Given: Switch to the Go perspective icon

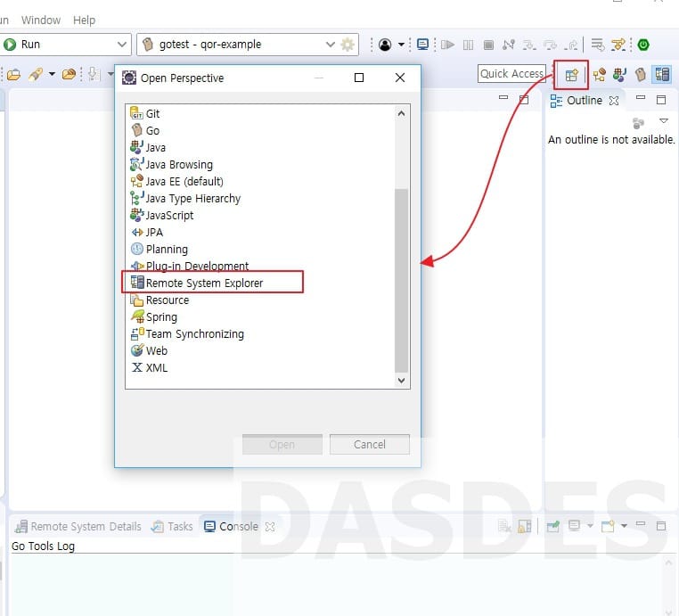Looking at the screenshot, I should (x=641, y=75).
